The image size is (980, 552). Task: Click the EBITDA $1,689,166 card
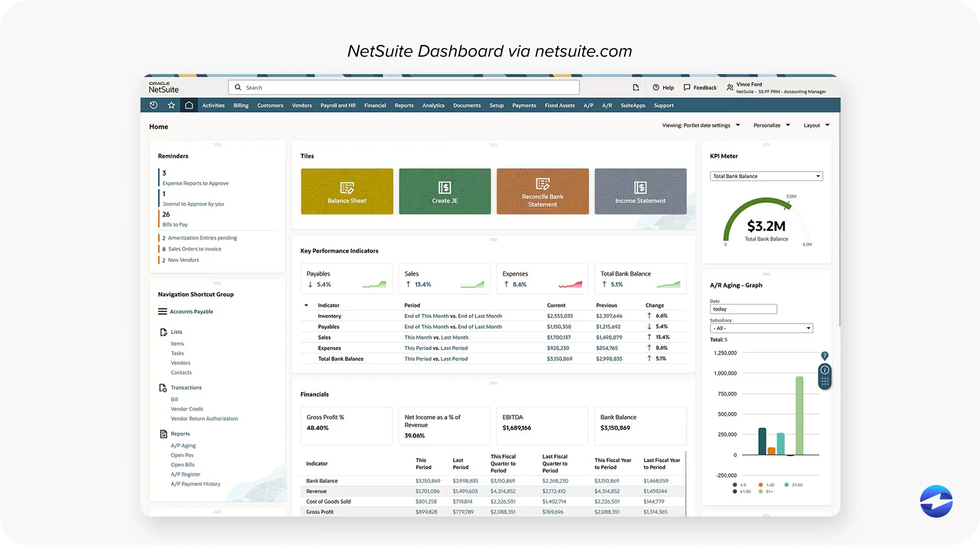coord(542,426)
